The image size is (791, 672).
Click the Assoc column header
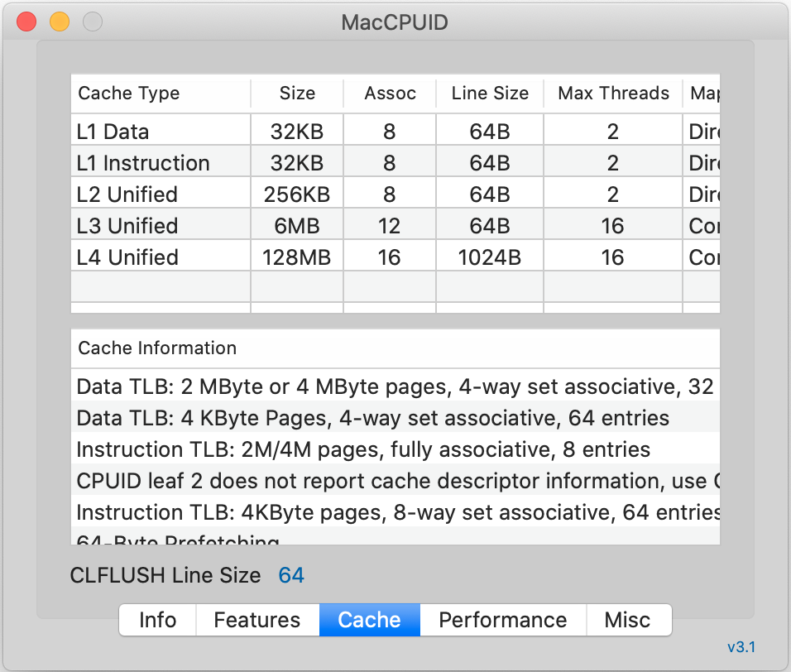pyautogui.click(x=390, y=94)
